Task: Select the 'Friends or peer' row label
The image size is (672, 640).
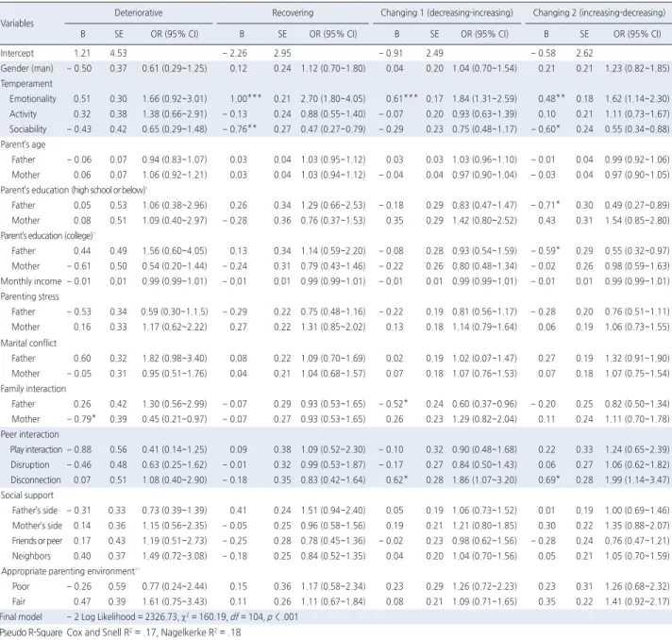Action: pos(37,541)
